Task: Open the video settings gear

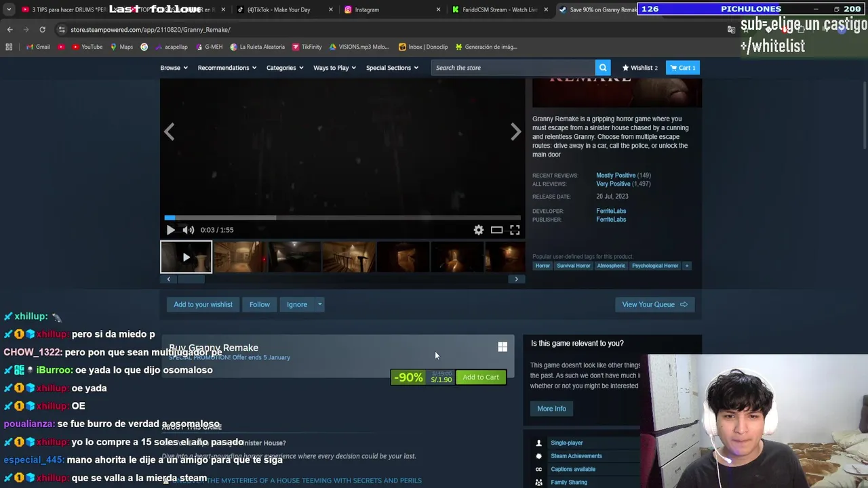Action: coord(479,230)
